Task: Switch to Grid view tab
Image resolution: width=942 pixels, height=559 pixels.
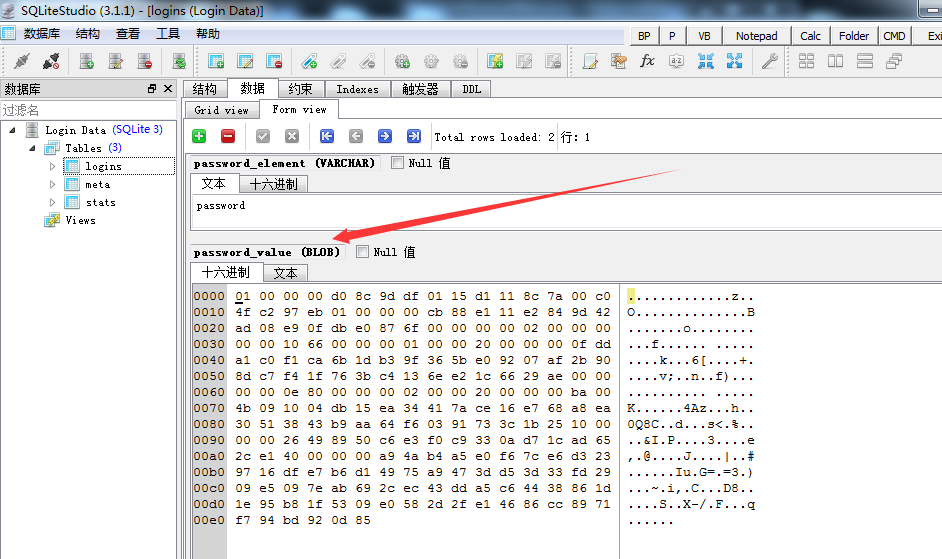Action: click(x=221, y=110)
